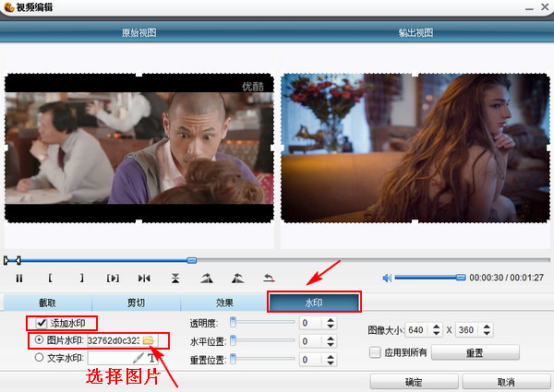Click the 00:00:30 / 00:01:27 time display
Screen dimensions: 554x392
click(506, 278)
